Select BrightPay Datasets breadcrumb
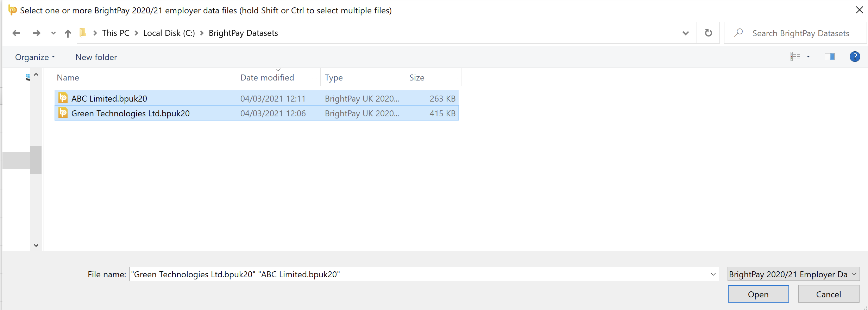 click(243, 33)
